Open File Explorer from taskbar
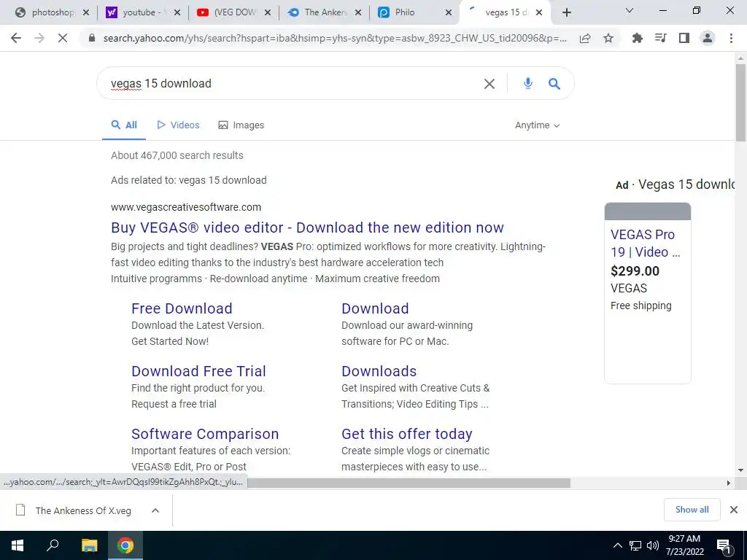 click(x=89, y=545)
